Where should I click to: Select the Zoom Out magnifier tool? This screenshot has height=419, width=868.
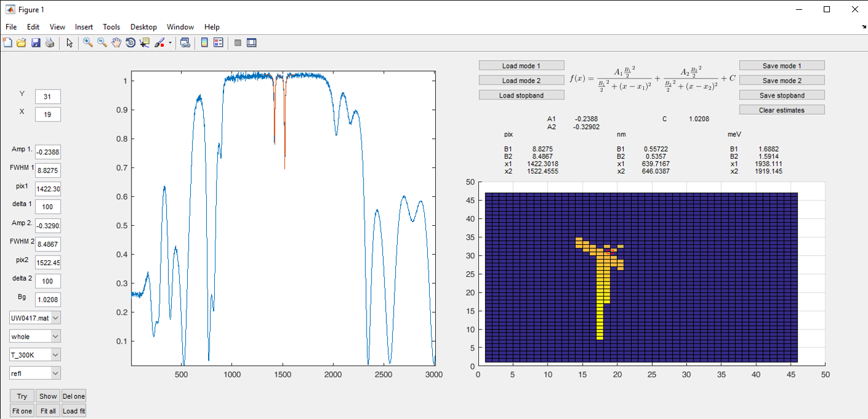point(102,43)
